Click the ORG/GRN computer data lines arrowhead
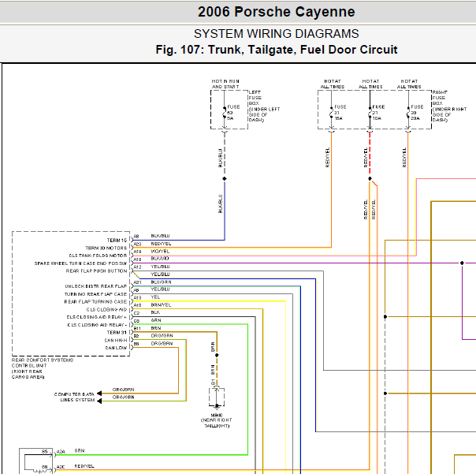The height and width of the screenshot is (474, 476). point(99,401)
